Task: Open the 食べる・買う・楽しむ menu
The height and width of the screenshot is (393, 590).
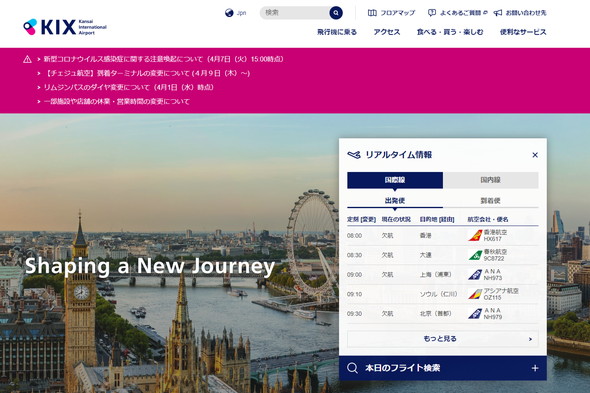Action: click(x=450, y=32)
